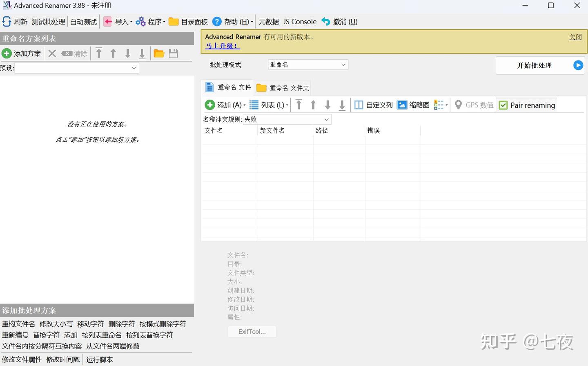
Task: Click the green 添加方案 add-method button
Action: pyautogui.click(x=21, y=54)
